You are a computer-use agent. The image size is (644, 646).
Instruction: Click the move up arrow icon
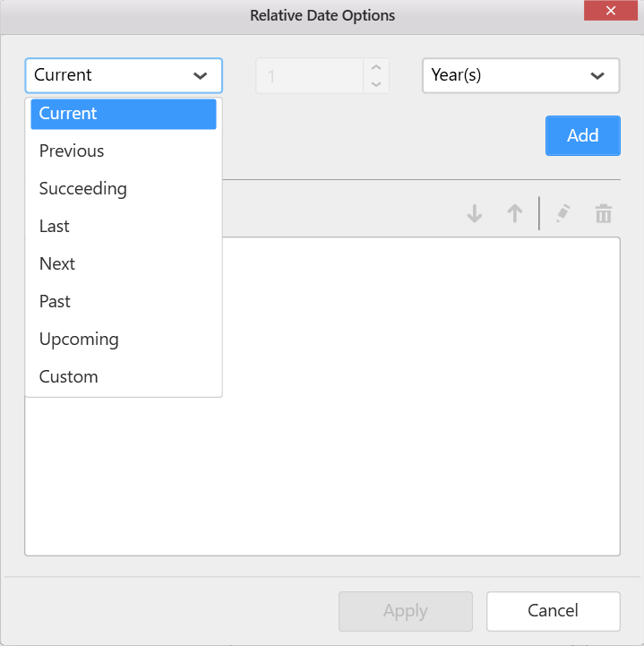[515, 214]
